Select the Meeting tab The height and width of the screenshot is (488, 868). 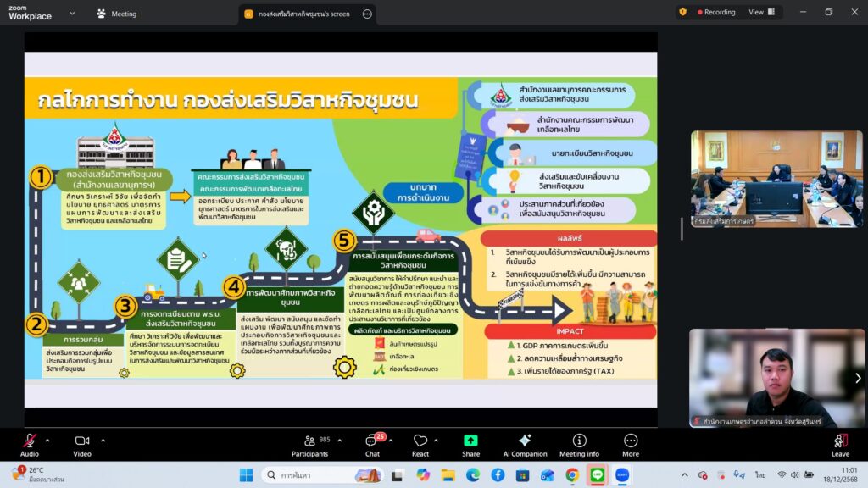pyautogui.click(x=117, y=14)
